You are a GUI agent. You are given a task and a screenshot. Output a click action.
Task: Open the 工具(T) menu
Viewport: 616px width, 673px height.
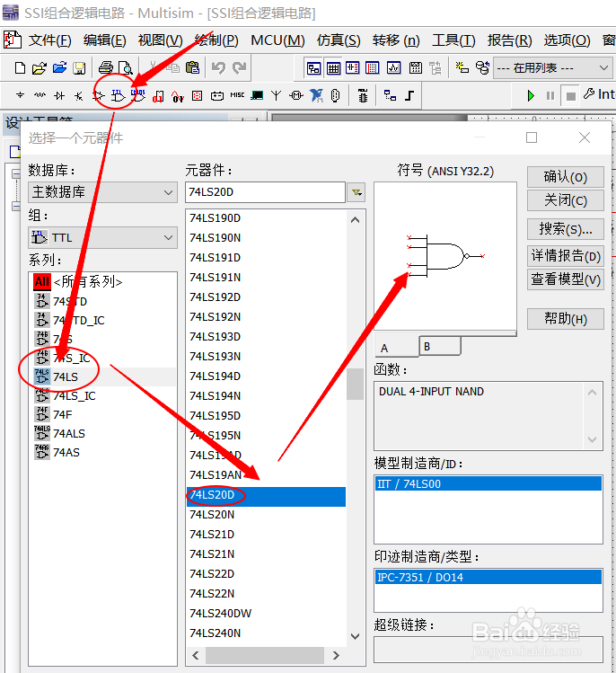pos(453,40)
